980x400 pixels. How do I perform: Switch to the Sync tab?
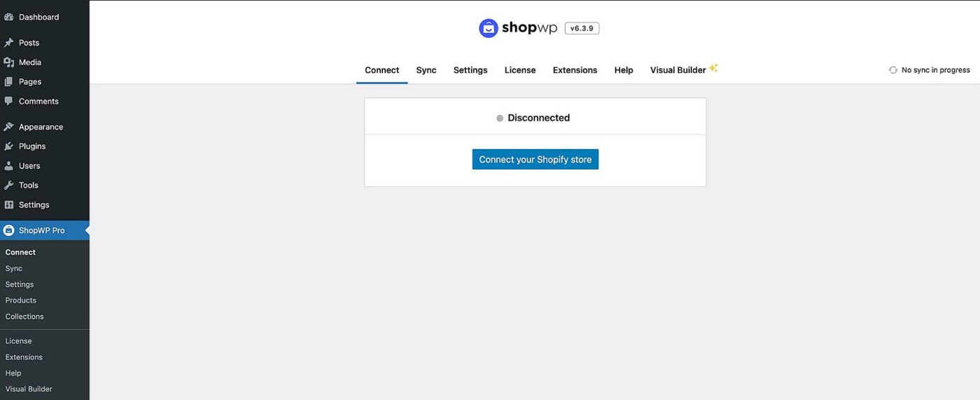[x=426, y=70]
